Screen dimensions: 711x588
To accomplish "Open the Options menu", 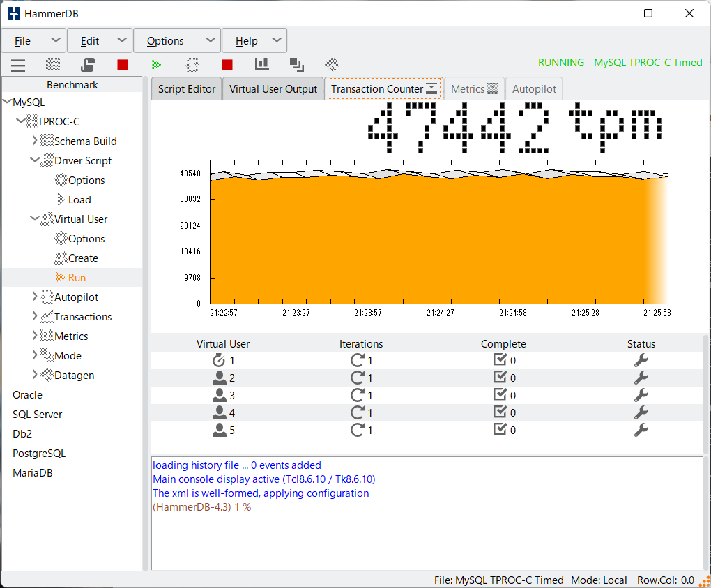I will coord(177,41).
